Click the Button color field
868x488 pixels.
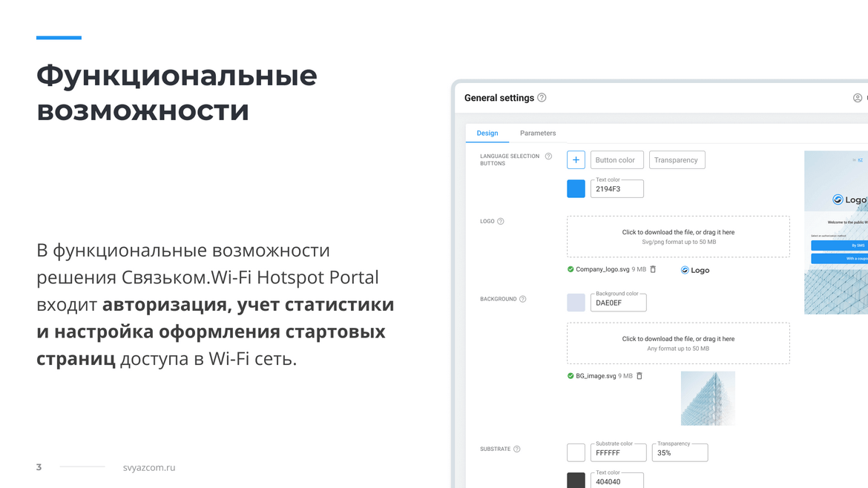point(617,160)
